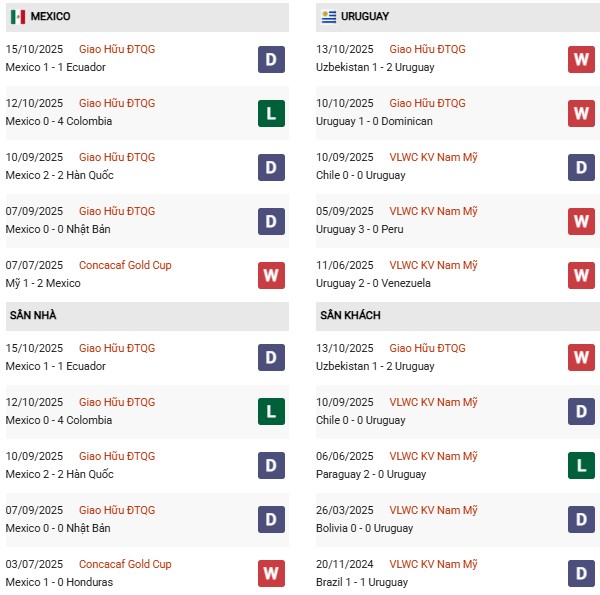
Task: Click the W badge for Mexico 1 - 0 Honduras
Action: tap(271, 574)
